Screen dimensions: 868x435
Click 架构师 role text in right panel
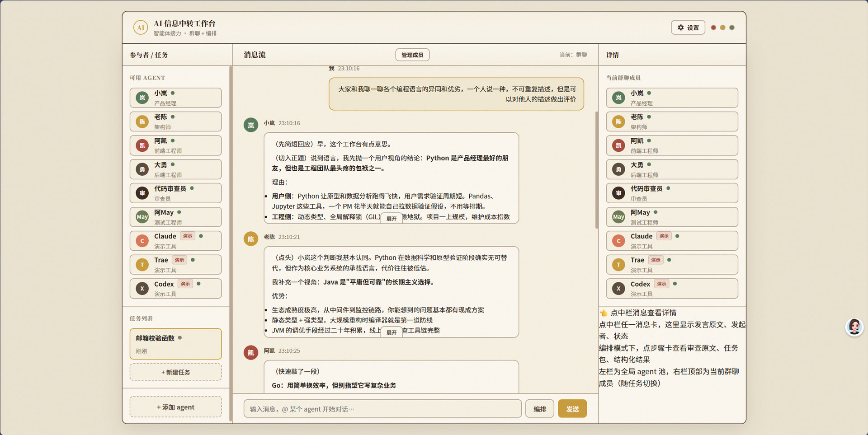click(639, 127)
